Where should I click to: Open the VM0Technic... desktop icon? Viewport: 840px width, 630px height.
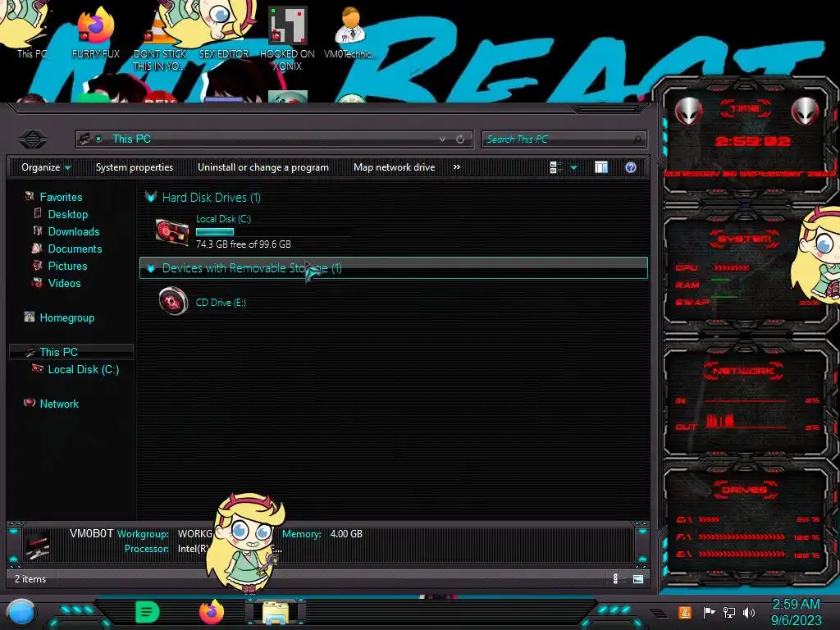(x=350, y=32)
